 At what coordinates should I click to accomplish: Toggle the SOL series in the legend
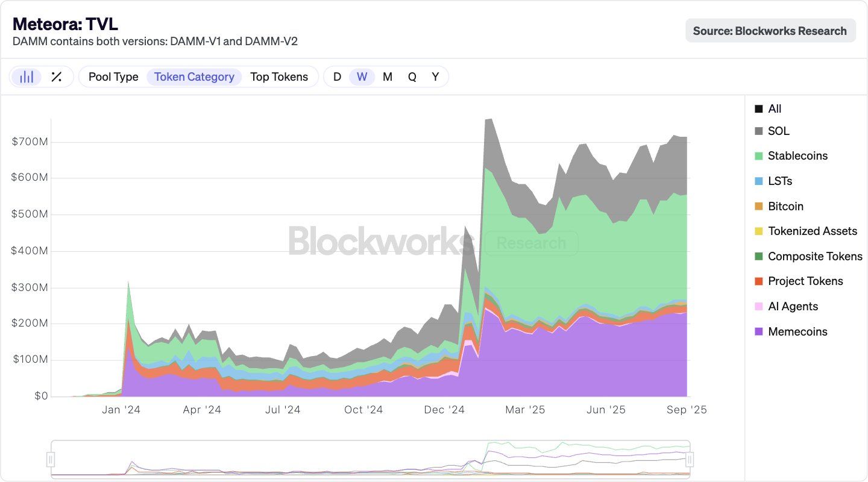(x=778, y=130)
